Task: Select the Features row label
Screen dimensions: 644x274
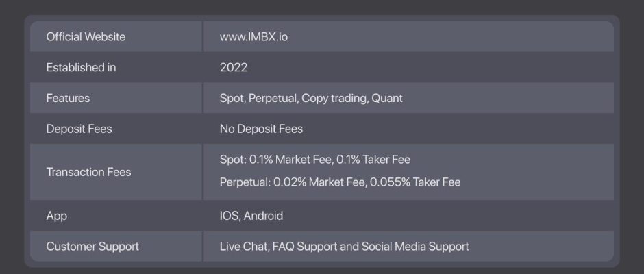Action: pyautogui.click(x=68, y=98)
